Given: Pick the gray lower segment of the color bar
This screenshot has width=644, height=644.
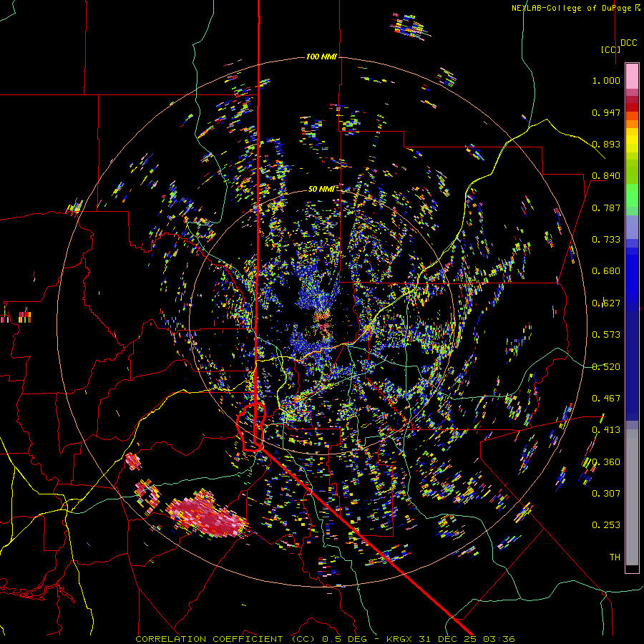Looking at the screenshot, I should (632, 497).
